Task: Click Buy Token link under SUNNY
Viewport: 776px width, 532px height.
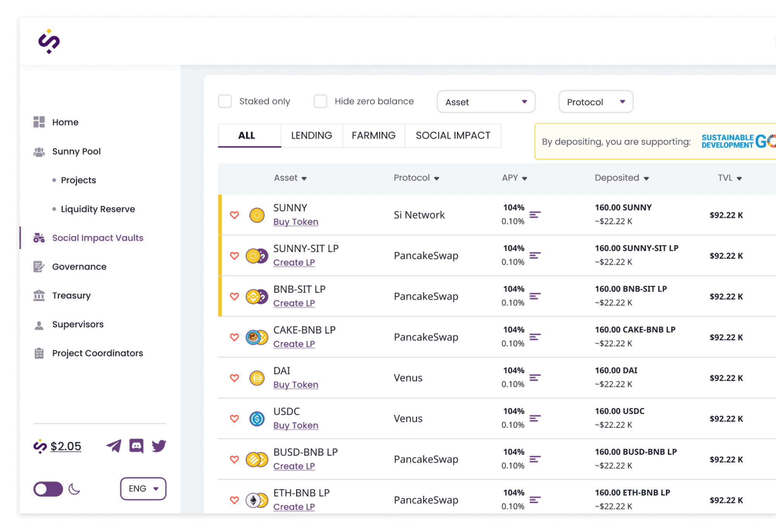Action: [x=296, y=222]
